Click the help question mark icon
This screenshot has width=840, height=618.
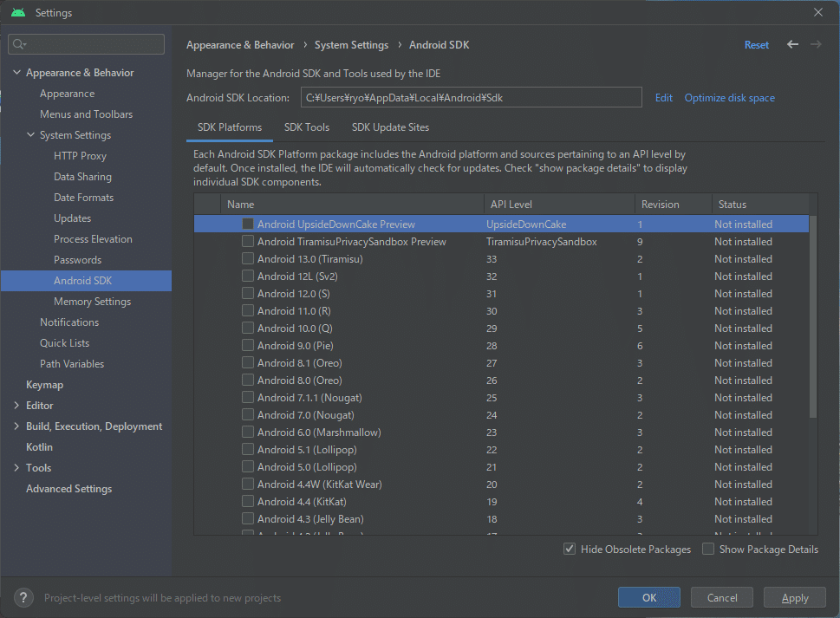(x=23, y=598)
